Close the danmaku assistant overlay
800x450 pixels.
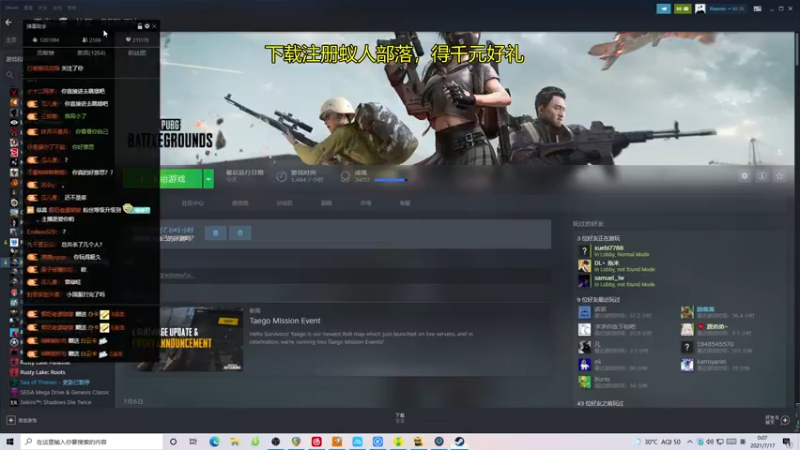click(154, 26)
